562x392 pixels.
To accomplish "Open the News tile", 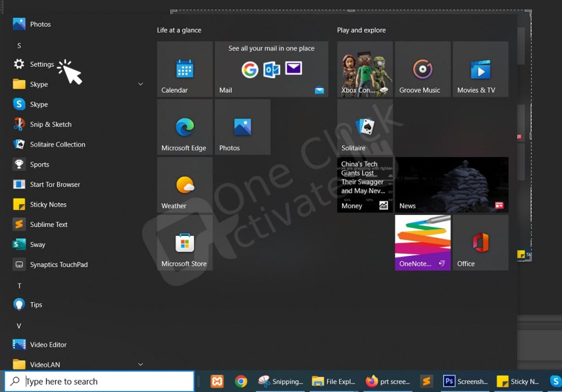I will [452, 185].
